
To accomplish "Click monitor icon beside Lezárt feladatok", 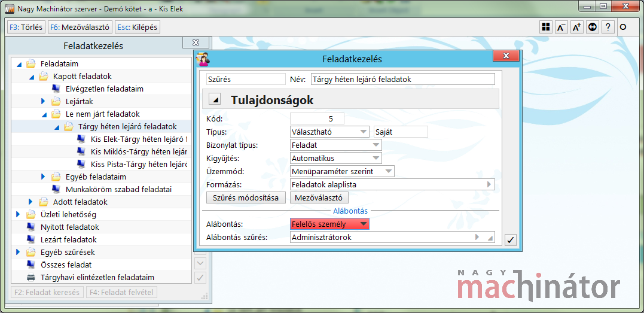I will point(31,239).
